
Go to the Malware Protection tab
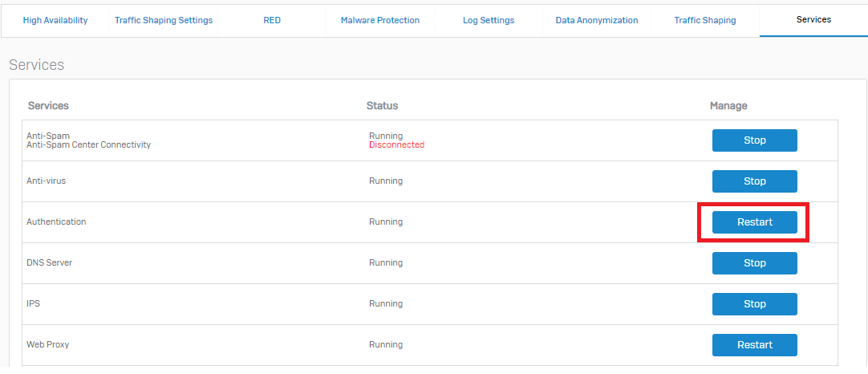coord(380,20)
